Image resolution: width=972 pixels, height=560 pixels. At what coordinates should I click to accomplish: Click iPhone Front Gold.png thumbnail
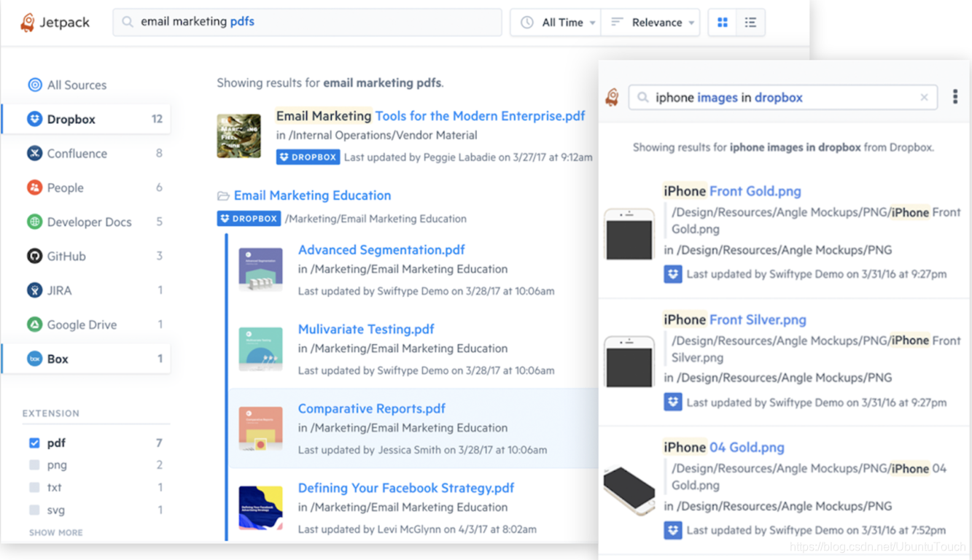(629, 234)
